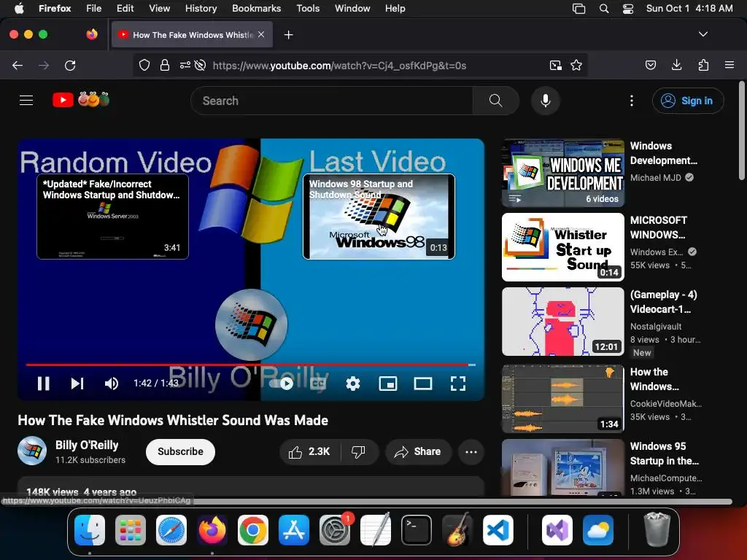Open the YouTube guide hamburger menu
Image resolution: width=747 pixels, height=560 pixels.
pos(26,101)
